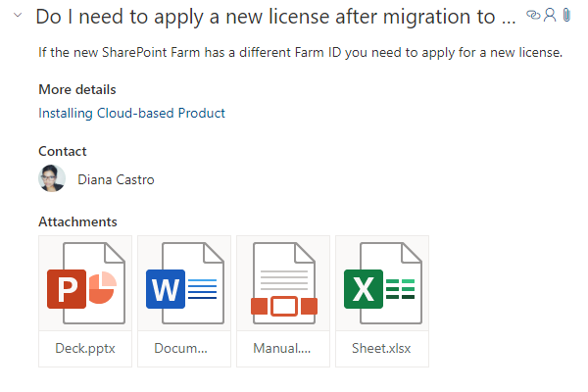
Task: Open the Excel file icon for Sheet.xlsx
Action: point(382,283)
